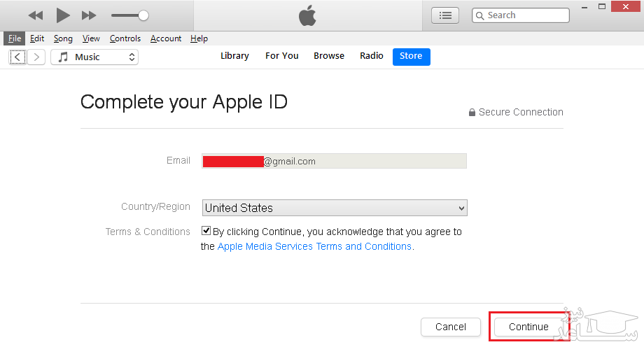Open the Controls menu
Viewport: 644px width, 347px height.
pos(125,38)
